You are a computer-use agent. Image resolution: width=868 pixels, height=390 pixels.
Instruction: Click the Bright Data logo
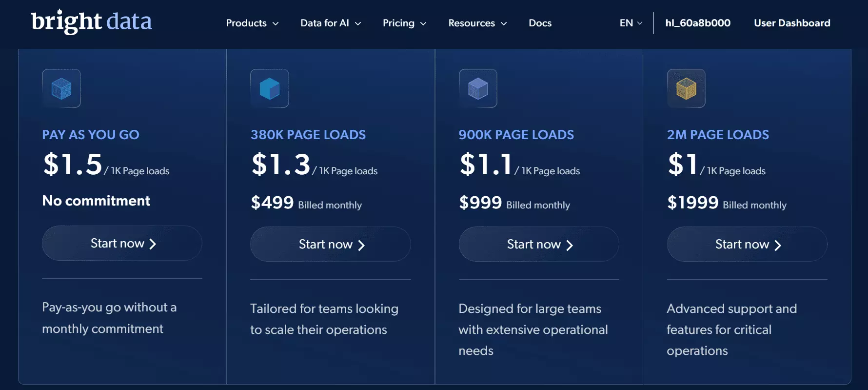click(x=91, y=21)
